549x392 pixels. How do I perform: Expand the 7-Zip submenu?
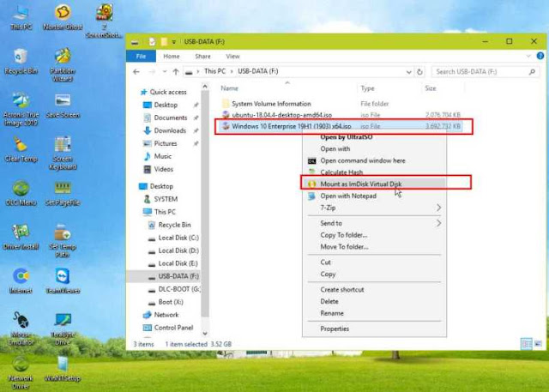374,208
